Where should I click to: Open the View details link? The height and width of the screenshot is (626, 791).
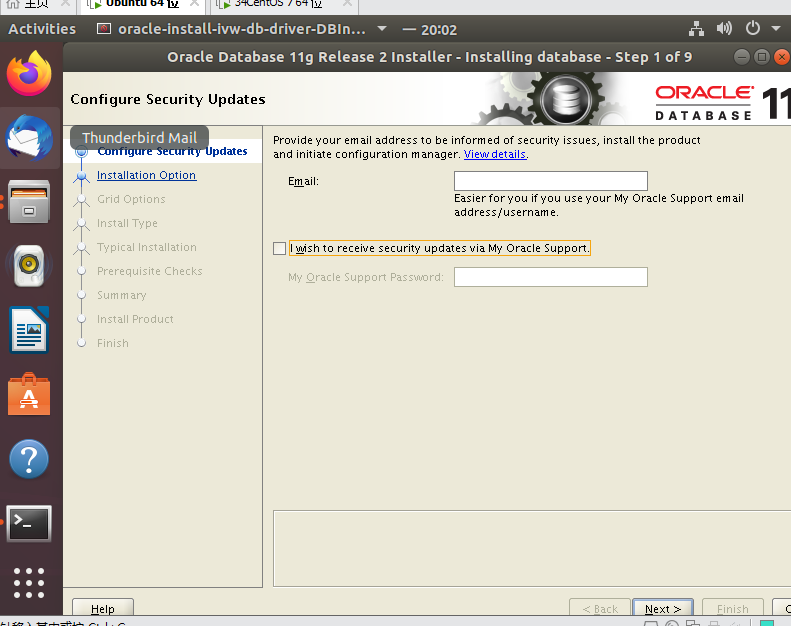pyautogui.click(x=495, y=154)
